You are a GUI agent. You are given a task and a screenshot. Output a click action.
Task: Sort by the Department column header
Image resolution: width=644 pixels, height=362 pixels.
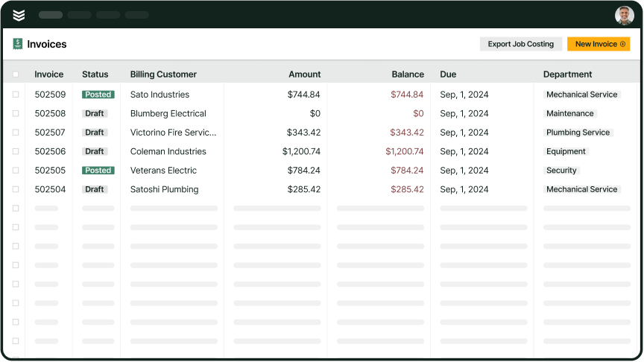568,74
